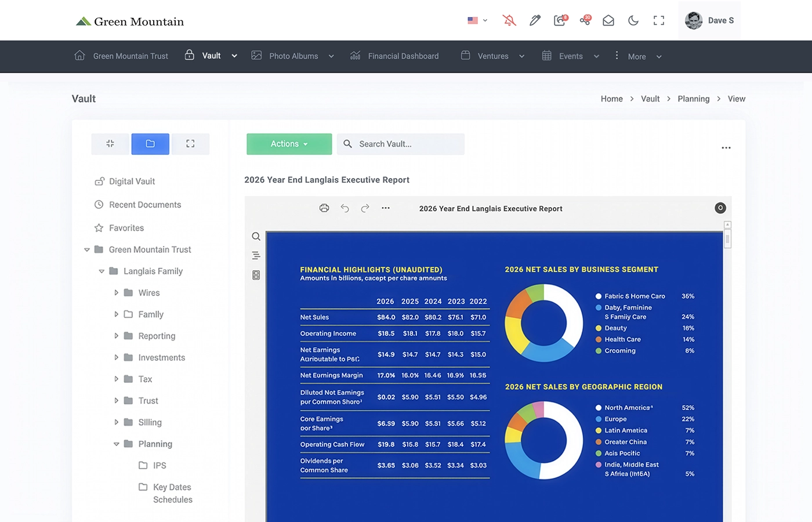Click the Europe legend dot

(x=599, y=419)
